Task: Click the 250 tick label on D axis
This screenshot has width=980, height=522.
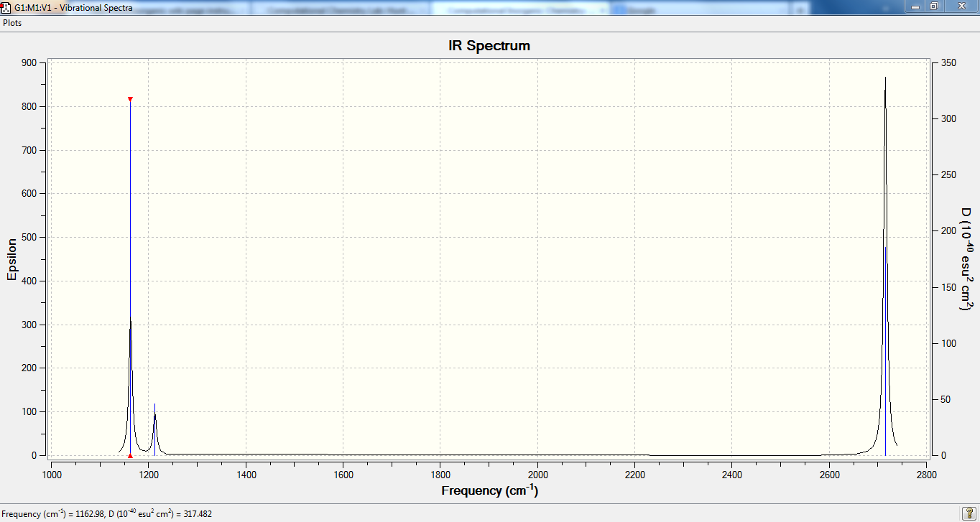Action: click(948, 175)
